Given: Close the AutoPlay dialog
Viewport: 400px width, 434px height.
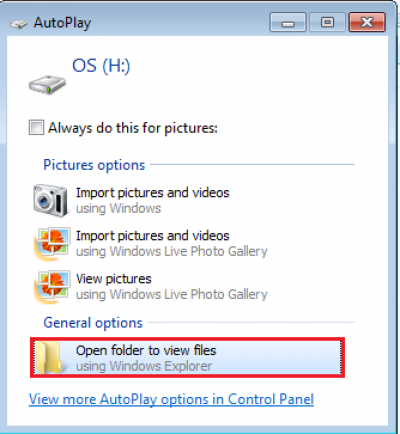Looking at the screenshot, I should click(367, 22).
